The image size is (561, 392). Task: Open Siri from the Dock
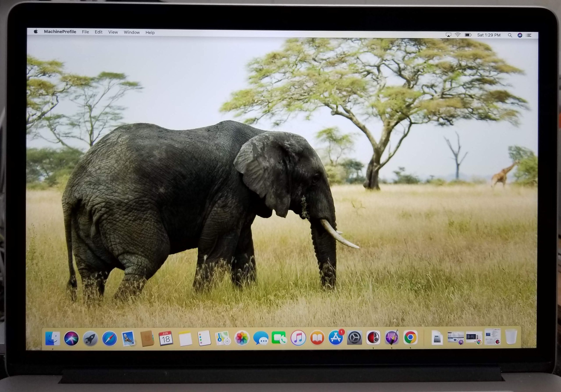71,339
